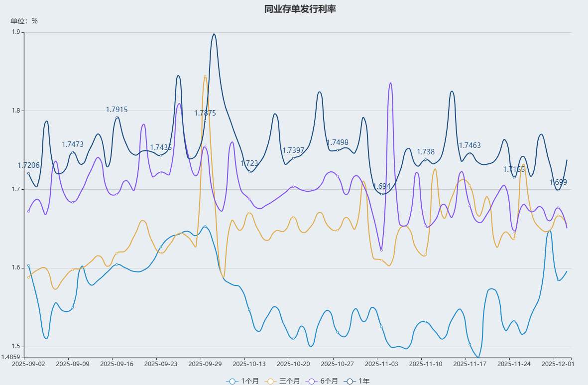The image size is (588, 385).
Task: Select the data point labeled 1.7498
Action: [x=337, y=150]
